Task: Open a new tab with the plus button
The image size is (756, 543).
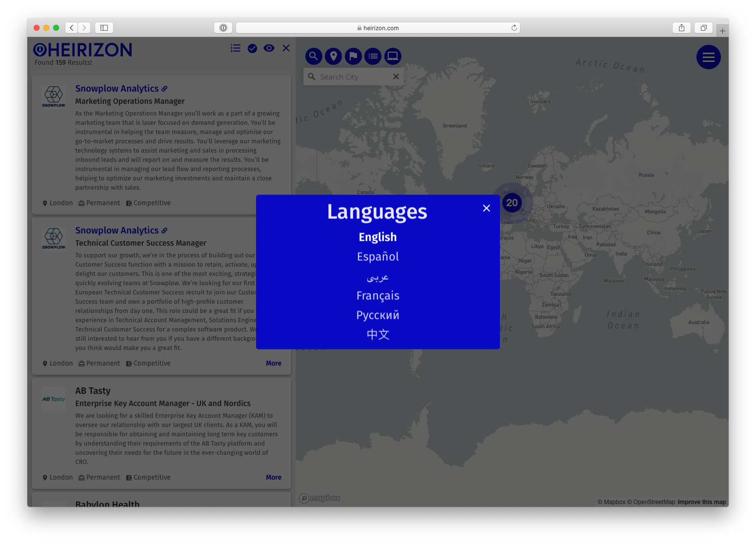Action: pyautogui.click(x=722, y=31)
